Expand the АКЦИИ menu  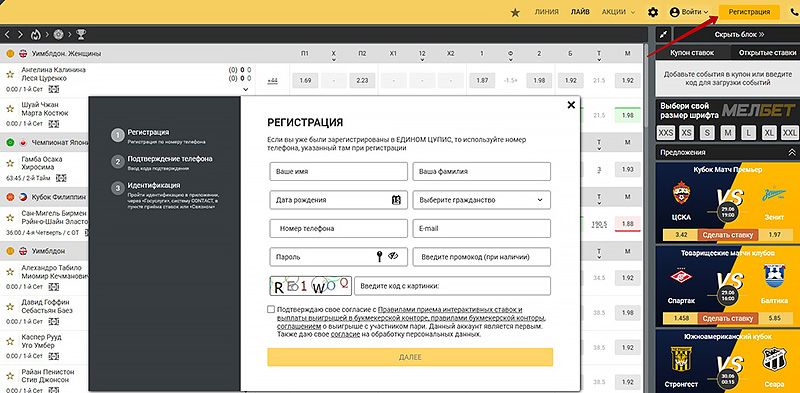[618, 12]
